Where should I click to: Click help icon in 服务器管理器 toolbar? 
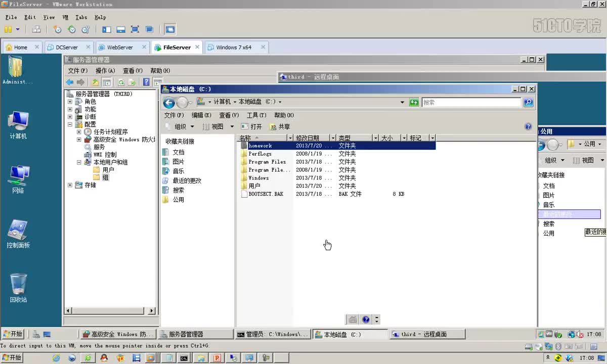click(x=146, y=82)
